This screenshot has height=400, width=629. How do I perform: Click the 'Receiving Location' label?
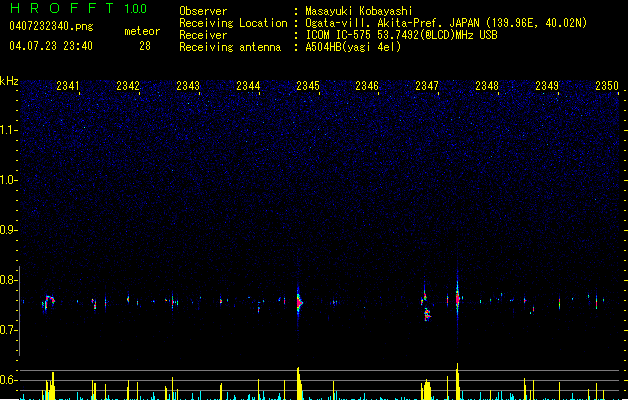pyautogui.click(x=233, y=23)
